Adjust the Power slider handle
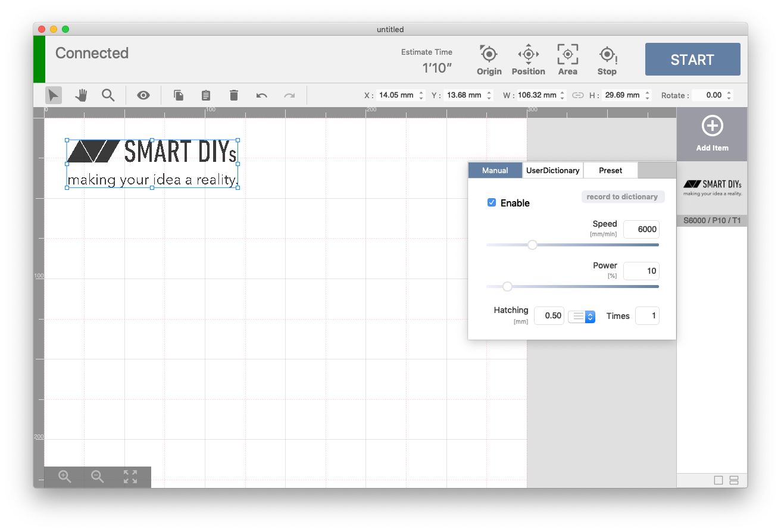Image resolution: width=781 pixels, height=532 pixels. 508,286
